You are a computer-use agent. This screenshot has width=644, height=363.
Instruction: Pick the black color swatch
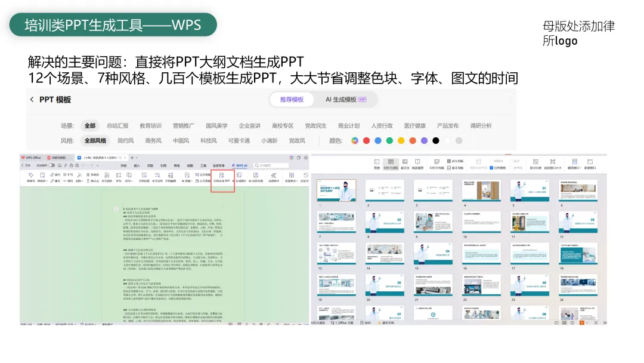click(436, 140)
